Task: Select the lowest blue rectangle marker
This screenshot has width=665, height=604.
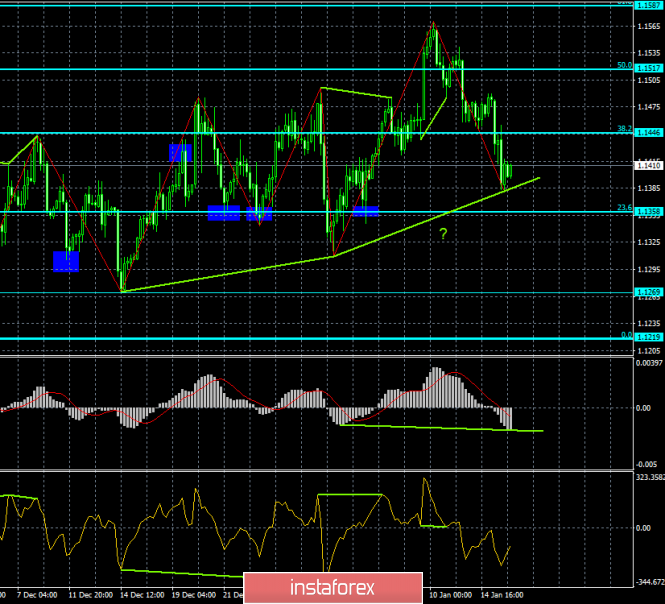Action: [66, 261]
